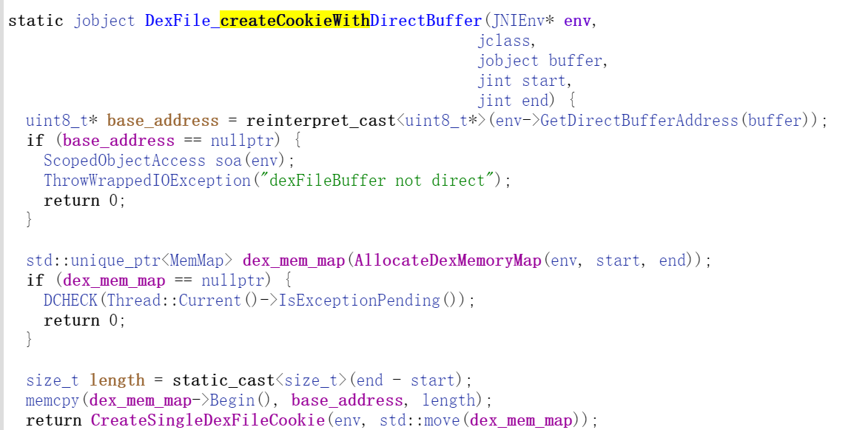Viewport: 868px width, 430px height.
Task: Click the Begin method on dex_mem_map
Action: 232,400
